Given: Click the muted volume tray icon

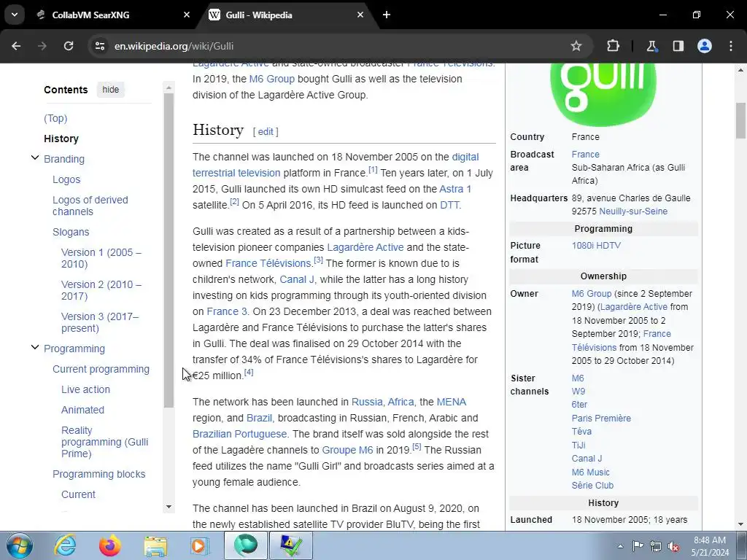Looking at the screenshot, I should click(x=673, y=547).
